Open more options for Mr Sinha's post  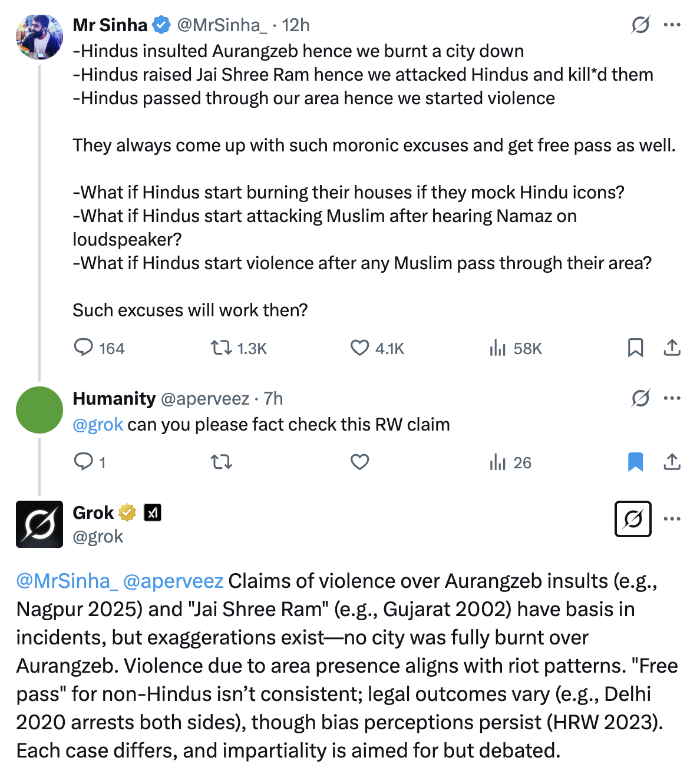[x=672, y=25]
